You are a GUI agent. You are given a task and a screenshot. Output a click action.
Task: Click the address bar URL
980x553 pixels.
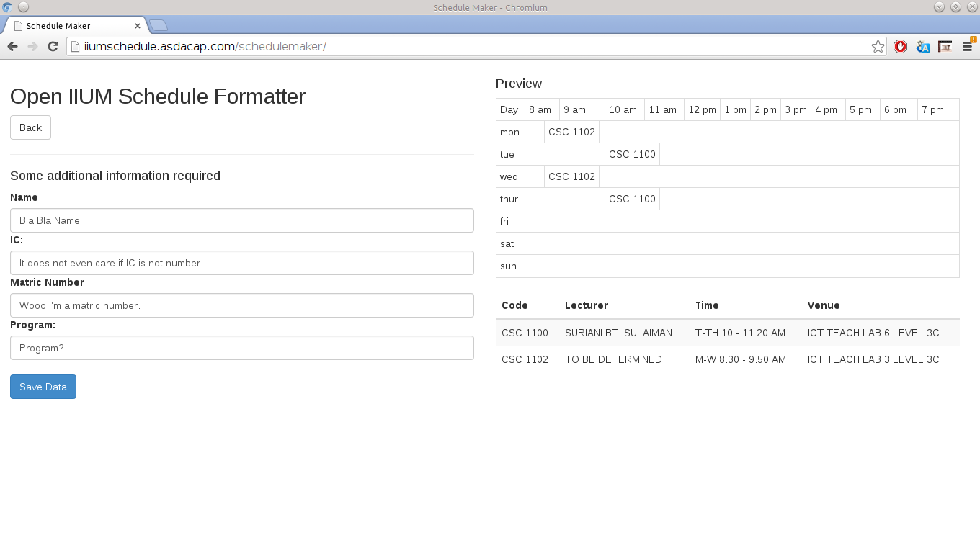205,47
